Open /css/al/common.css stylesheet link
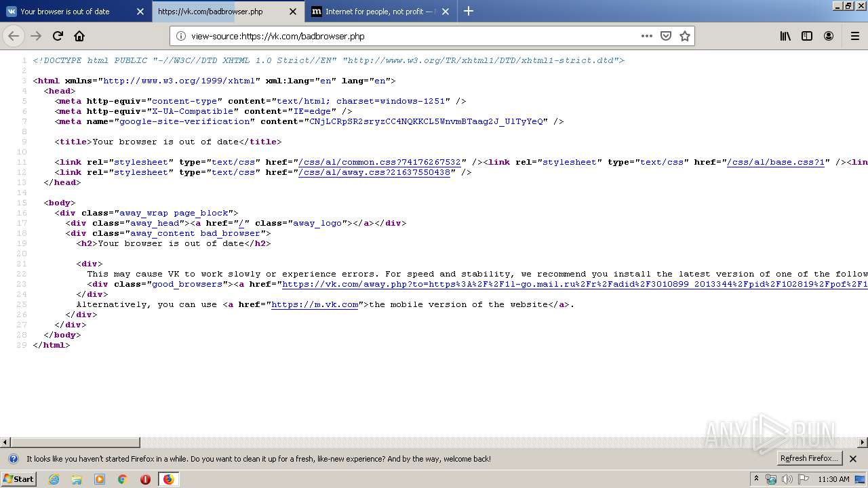The image size is (868, 488). [x=379, y=162]
